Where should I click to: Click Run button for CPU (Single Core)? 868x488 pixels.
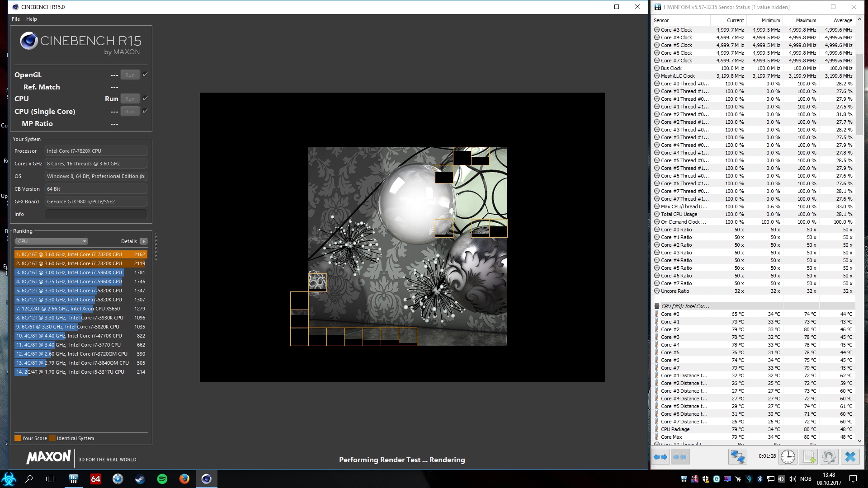[x=130, y=112]
